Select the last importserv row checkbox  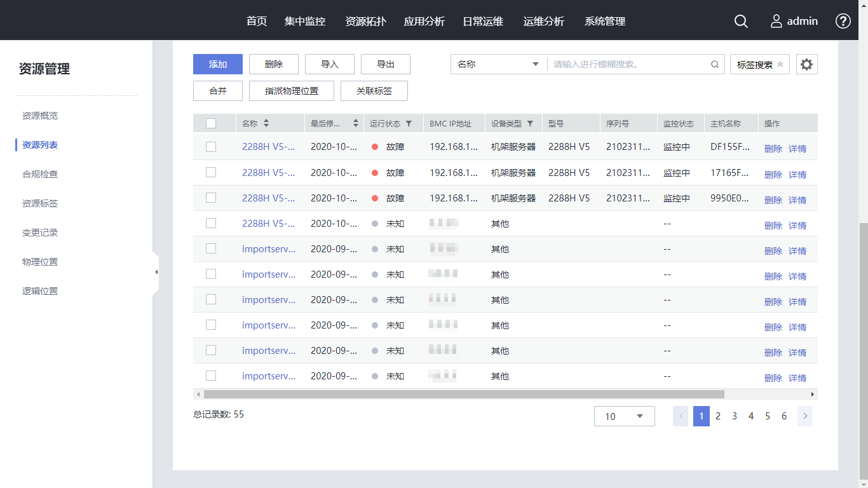[x=211, y=376]
